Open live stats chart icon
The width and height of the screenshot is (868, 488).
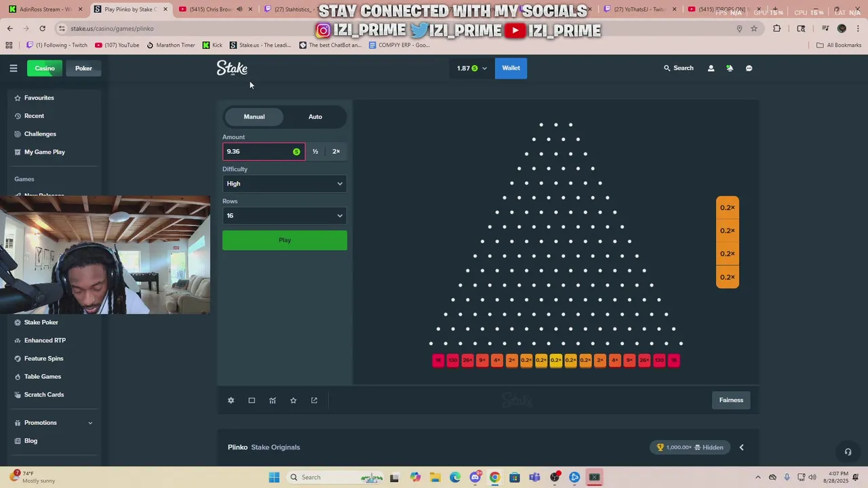tap(273, 401)
